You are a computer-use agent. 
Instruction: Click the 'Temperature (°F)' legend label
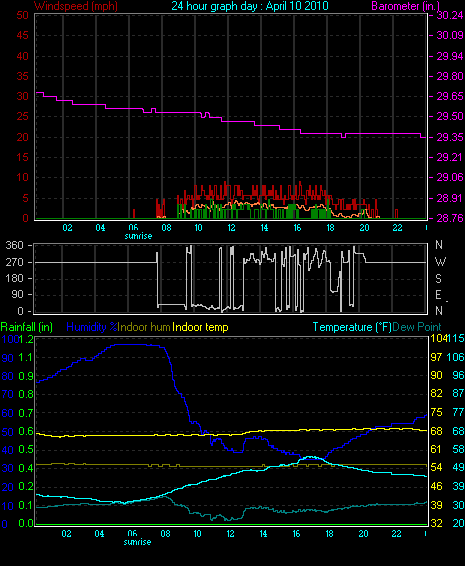pos(352,327)
